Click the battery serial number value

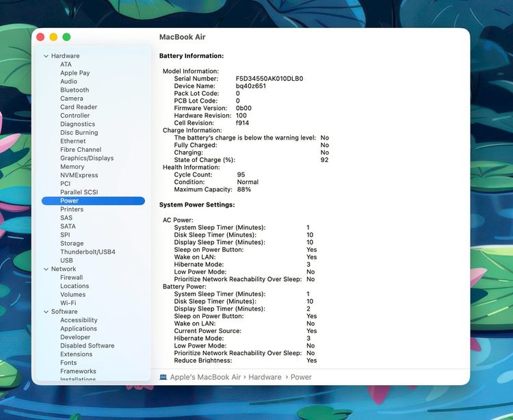pyautogui.click(x=269, y=79)
